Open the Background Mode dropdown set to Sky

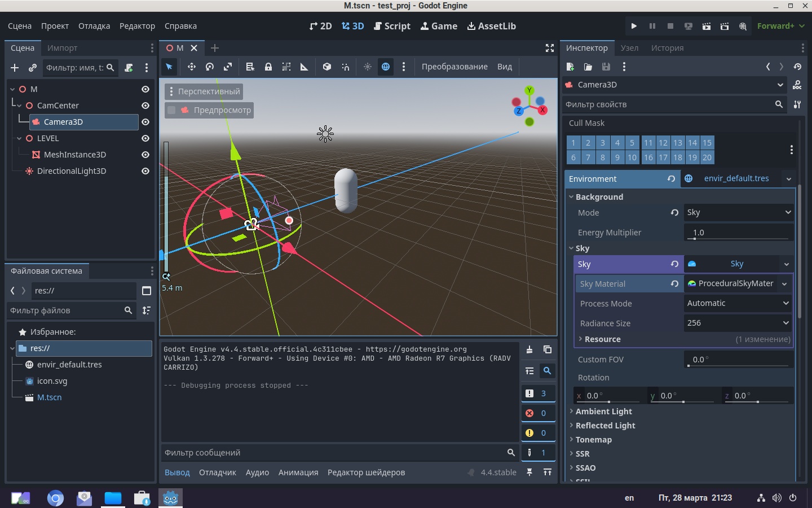tap(739, 213)
